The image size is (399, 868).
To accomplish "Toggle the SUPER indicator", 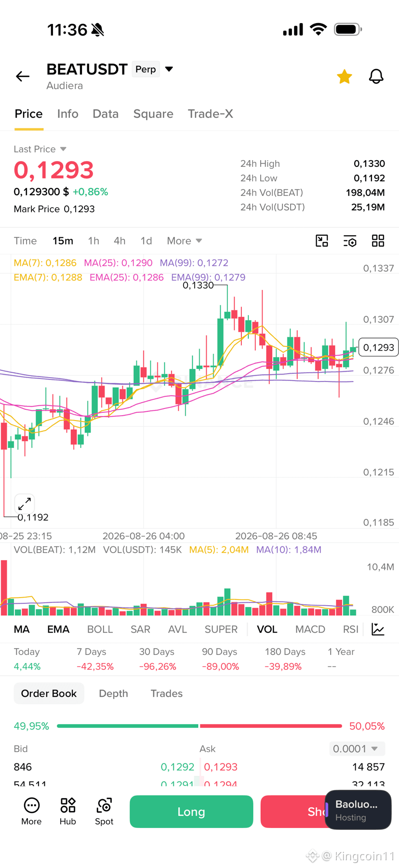I will pos(221,629).
